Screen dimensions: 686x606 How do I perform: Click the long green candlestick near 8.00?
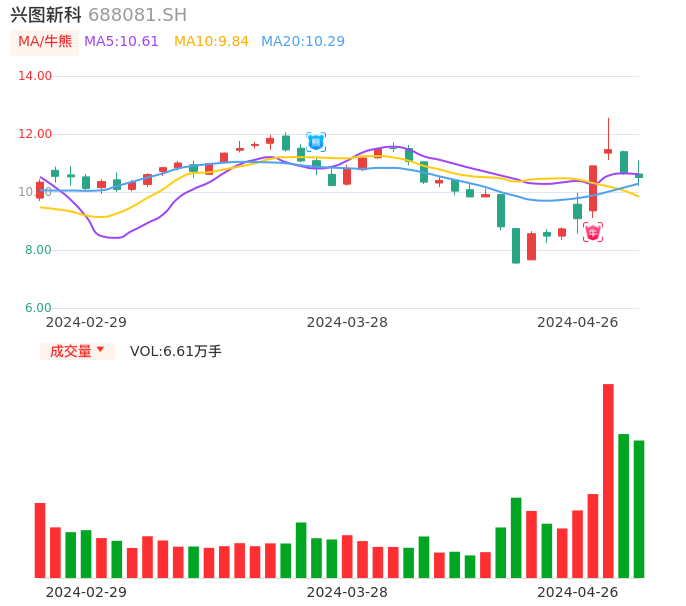coord(516,245)
